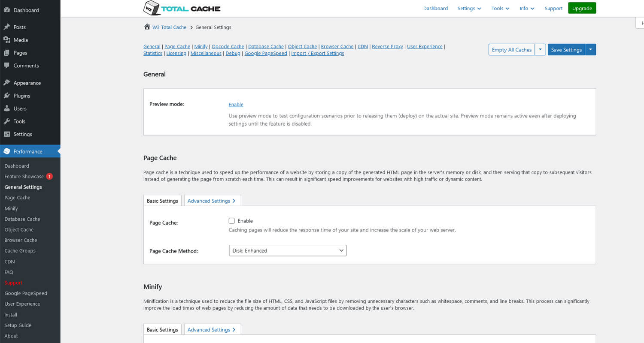Jump to CDN anchor link
The width and height of the screenshot is (644, 343).
(x=363, y=46)
